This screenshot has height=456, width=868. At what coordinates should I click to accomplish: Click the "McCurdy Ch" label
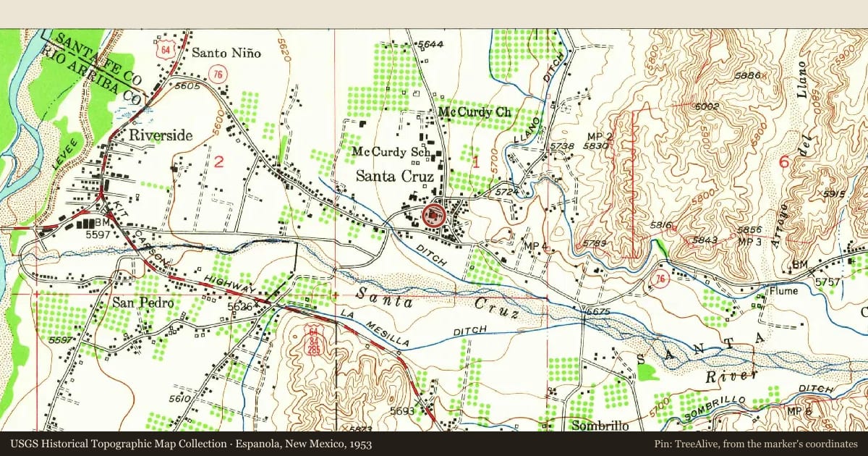pos(475,112)
